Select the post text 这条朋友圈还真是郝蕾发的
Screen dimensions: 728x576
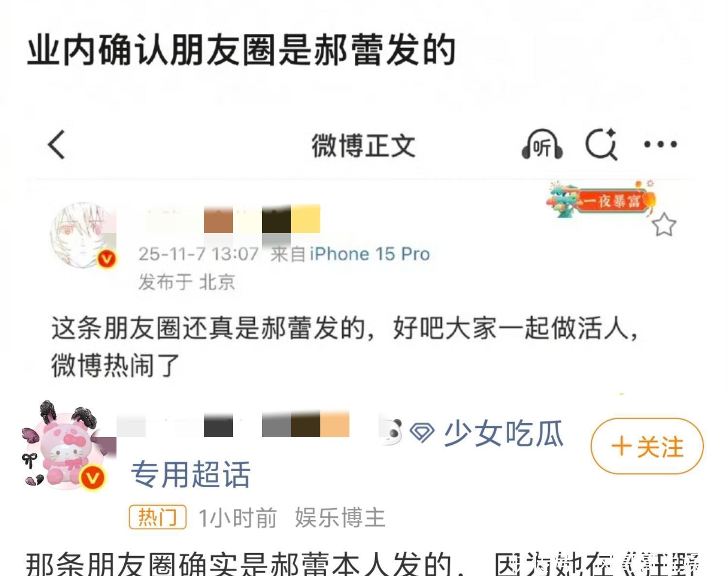(208, 328)
